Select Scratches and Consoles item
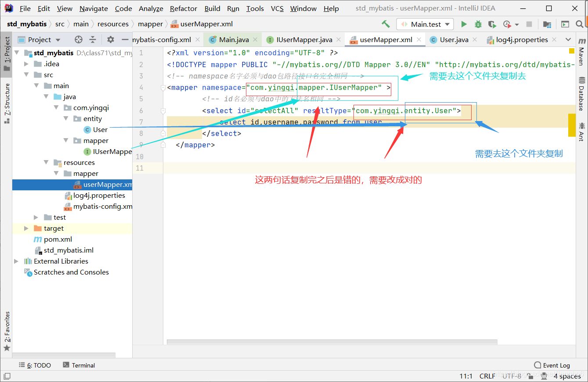The height and width of the screenshot is (382, 588). pos(71,272)
